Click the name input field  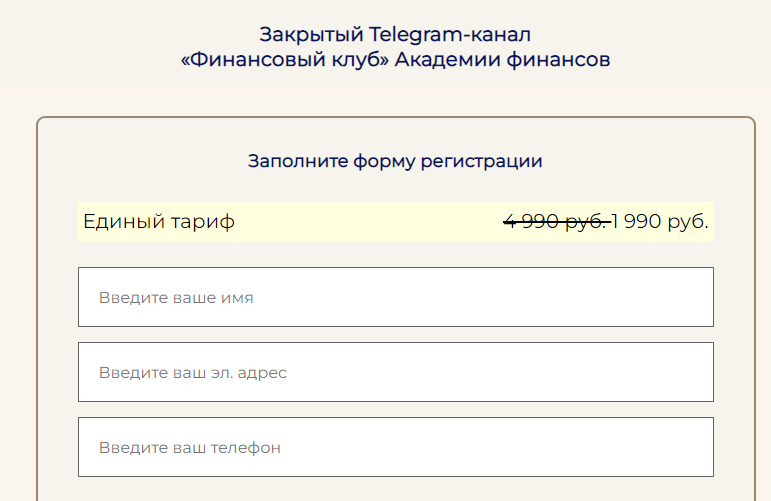pos(395,297)
